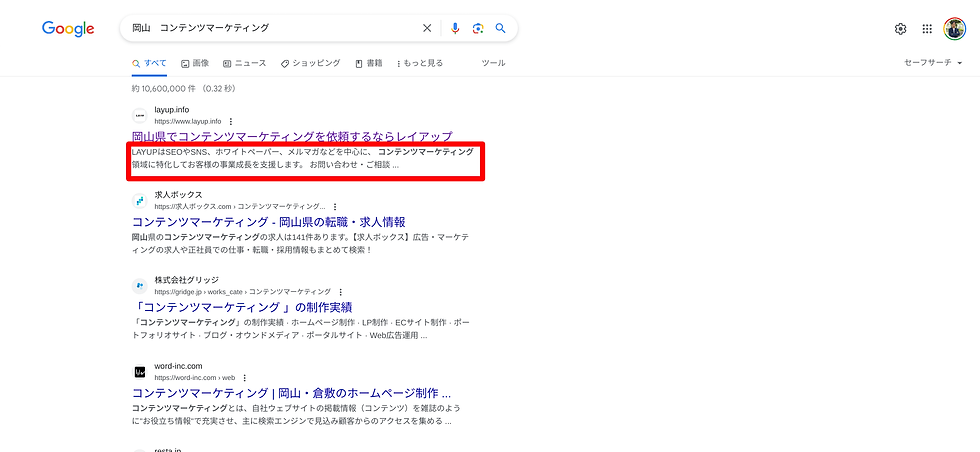The height and width of the screenshot is (452, 980).
Task: Open Google apps grid icon
Action: (x=927, y=29)
